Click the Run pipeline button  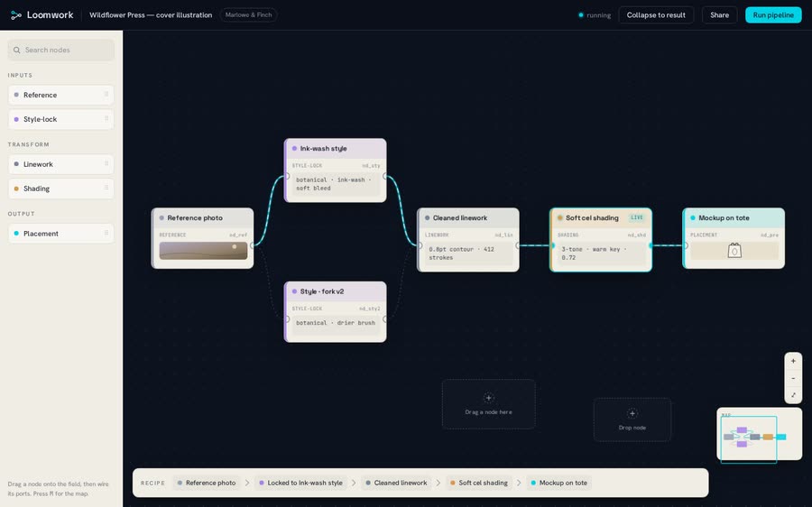pos(773,15)
